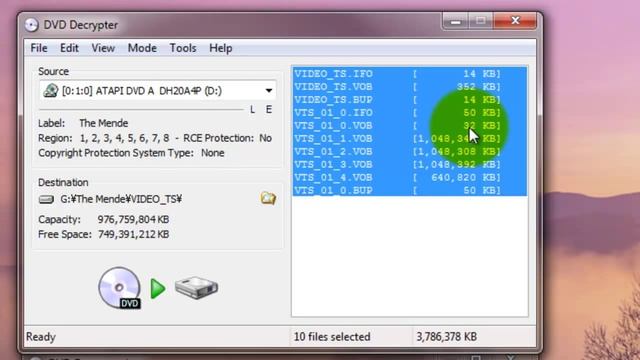Viewport: 640px width, 360px height.
Task: Select VTS_01_3.VOB in file list
Action: [x=409, y=164]
